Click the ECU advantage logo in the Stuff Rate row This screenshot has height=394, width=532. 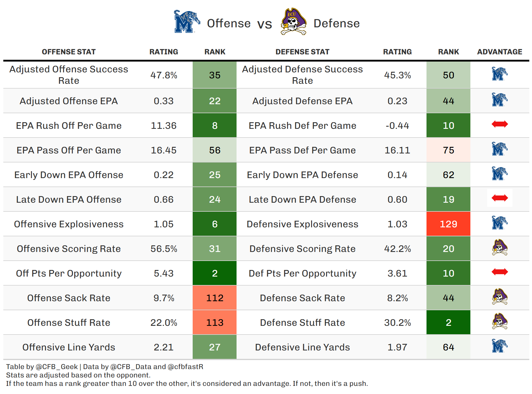[500, 321]
